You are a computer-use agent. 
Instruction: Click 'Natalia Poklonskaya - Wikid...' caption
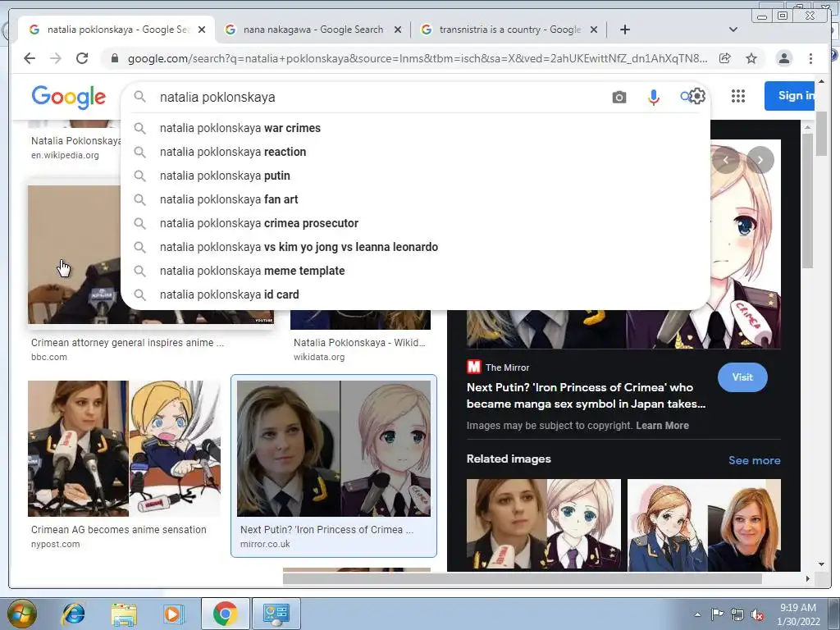click(x=359, y=342)
